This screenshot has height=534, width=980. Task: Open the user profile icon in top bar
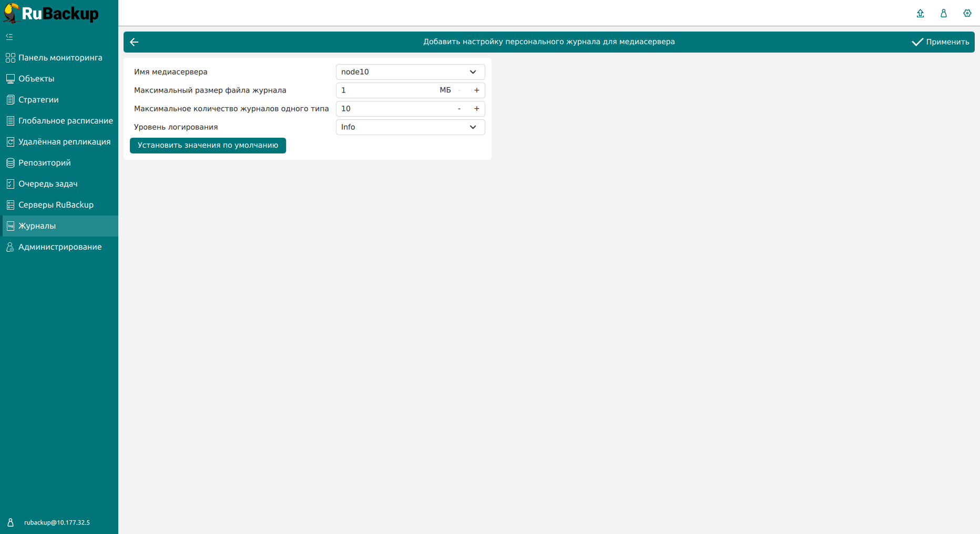(944, 13)
